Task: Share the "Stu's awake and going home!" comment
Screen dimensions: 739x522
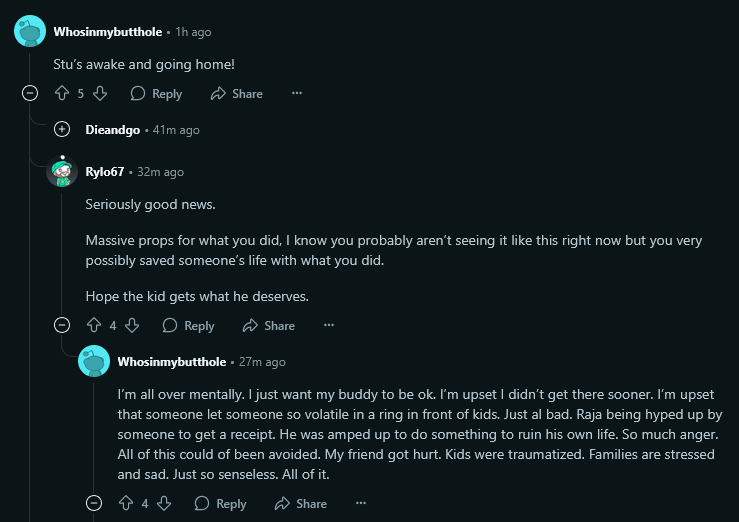Action: tap(236, 94)
